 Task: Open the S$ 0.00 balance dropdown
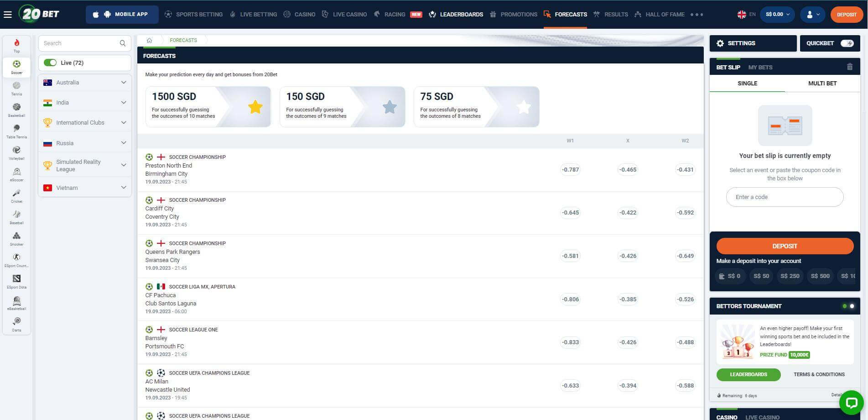pyautogui.click(x=777, y=15)
